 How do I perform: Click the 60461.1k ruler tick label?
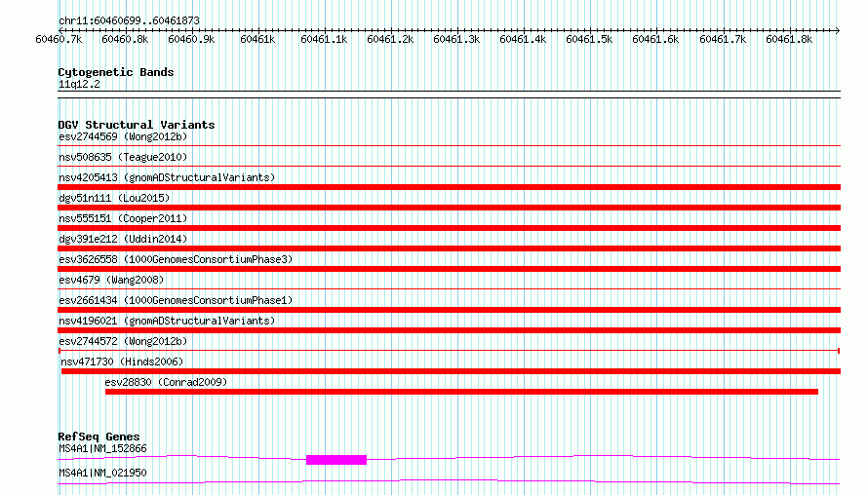[324, 39]
